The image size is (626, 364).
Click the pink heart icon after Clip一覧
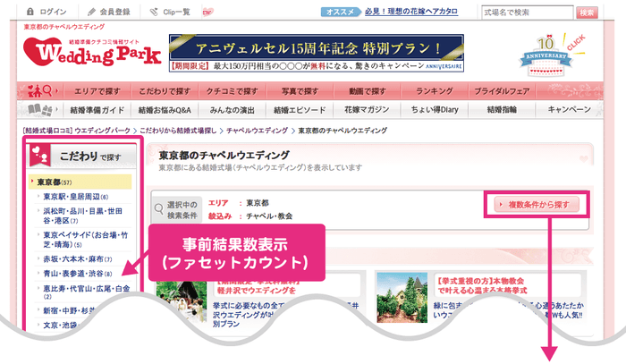click(207, 13)
